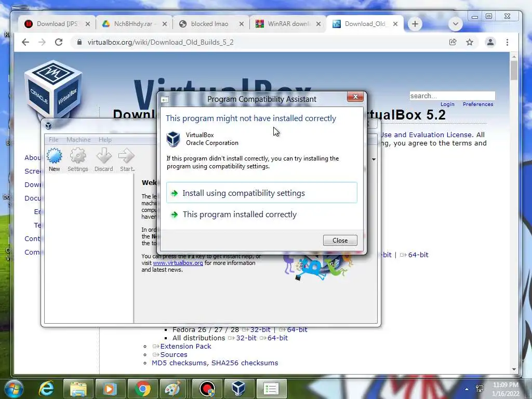Open Preferences link on the webpage
532x399 pixels.
point(478,104)
